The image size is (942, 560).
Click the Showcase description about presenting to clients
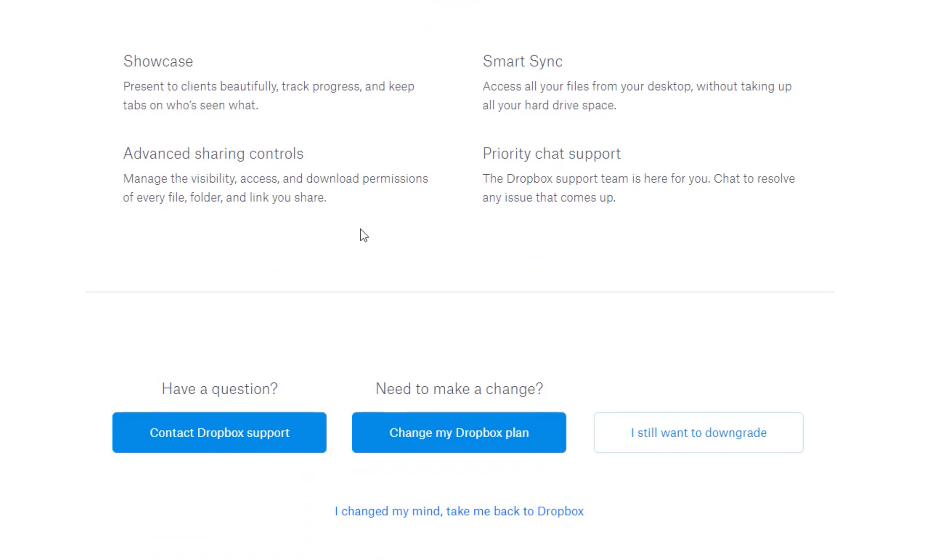[x=269, y=96]
